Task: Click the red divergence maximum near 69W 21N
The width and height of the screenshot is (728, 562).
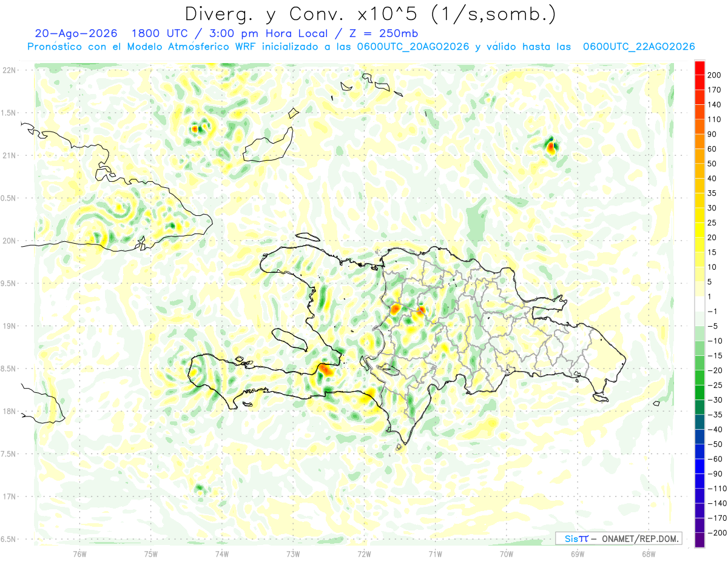Action: point(551,146)
